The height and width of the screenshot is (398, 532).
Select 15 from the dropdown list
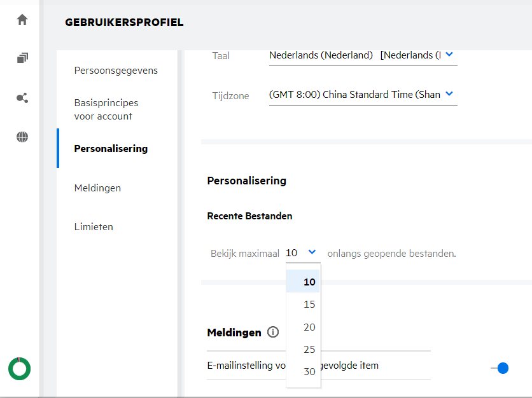tap(309, 305)
